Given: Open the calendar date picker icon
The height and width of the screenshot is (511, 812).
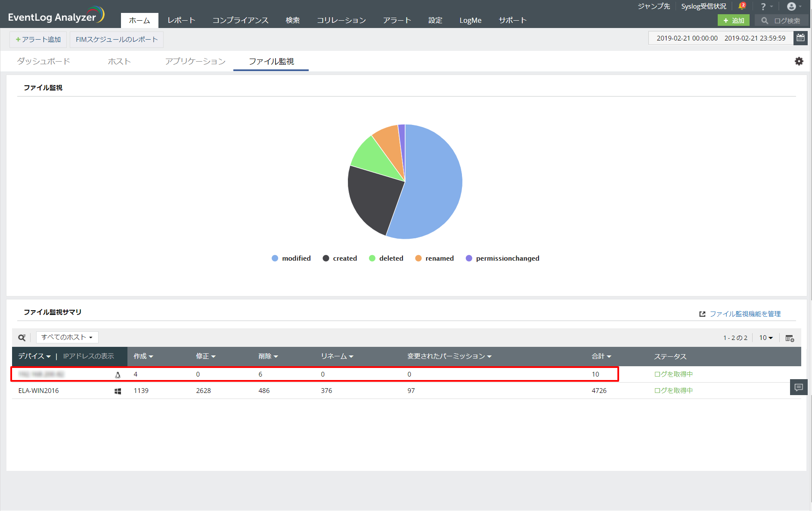Looking at the screenshot, I should (x=800, y=38).
